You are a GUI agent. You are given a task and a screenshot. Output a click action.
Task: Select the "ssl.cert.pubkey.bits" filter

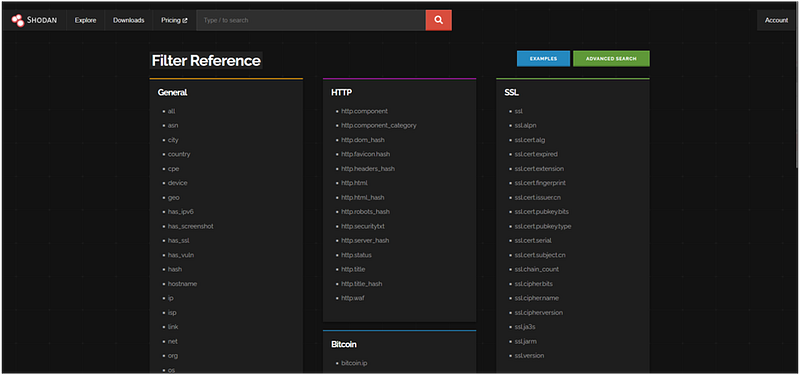tap(541, 212)
